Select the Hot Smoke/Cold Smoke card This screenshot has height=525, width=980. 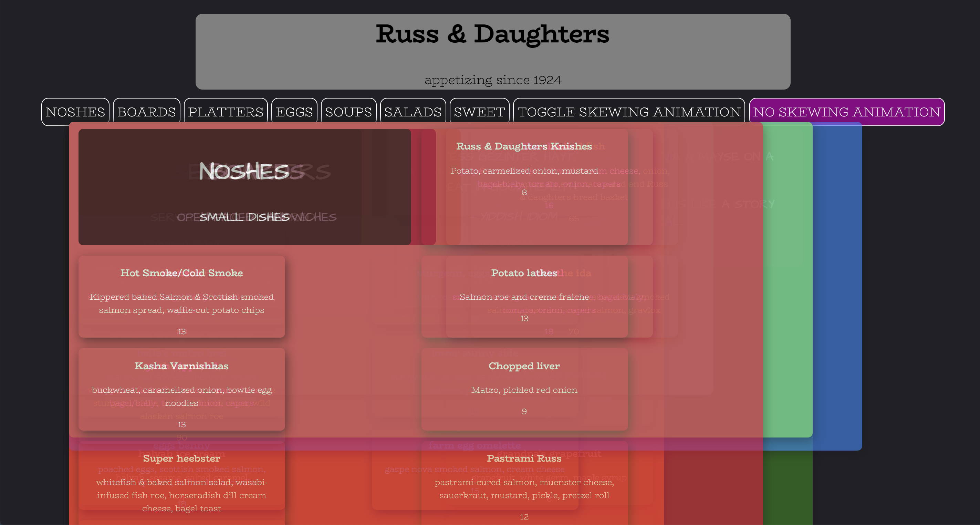[181, 296]
